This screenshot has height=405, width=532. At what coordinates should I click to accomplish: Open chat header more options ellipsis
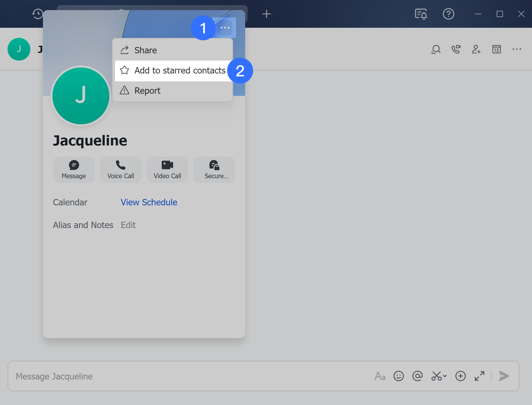click(517, 49)
